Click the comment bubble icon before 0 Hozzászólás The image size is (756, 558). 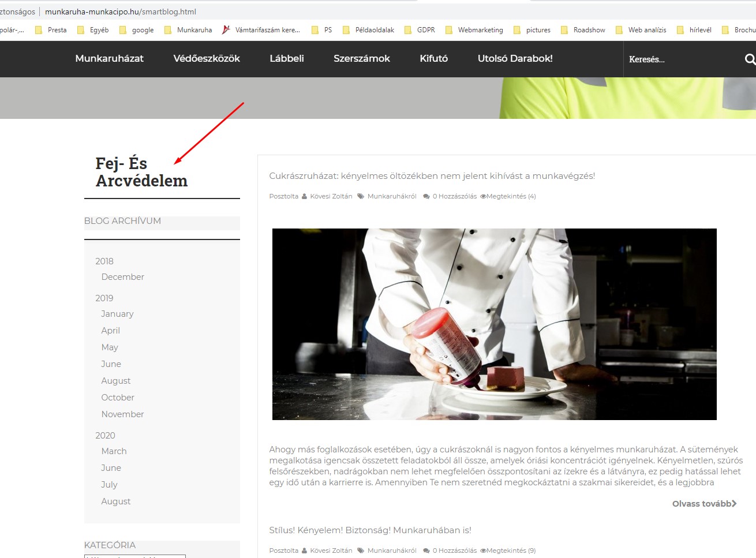(x=425, y=196)
